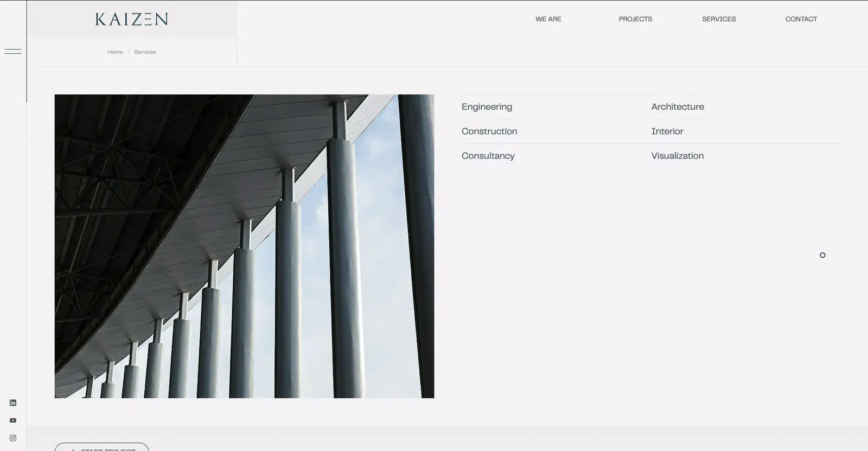Open the WE ARE menu item
The image size is (868, 451).
click(x=548, y=19)
